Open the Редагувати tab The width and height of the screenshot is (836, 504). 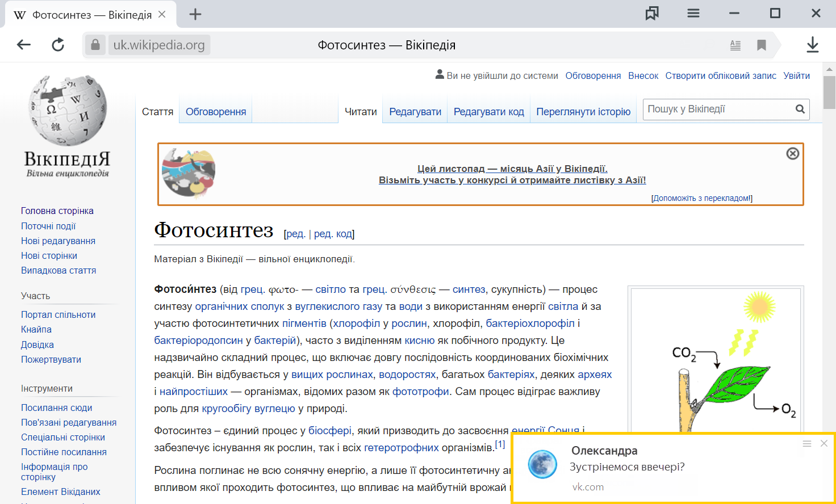(x=415, y=112)
